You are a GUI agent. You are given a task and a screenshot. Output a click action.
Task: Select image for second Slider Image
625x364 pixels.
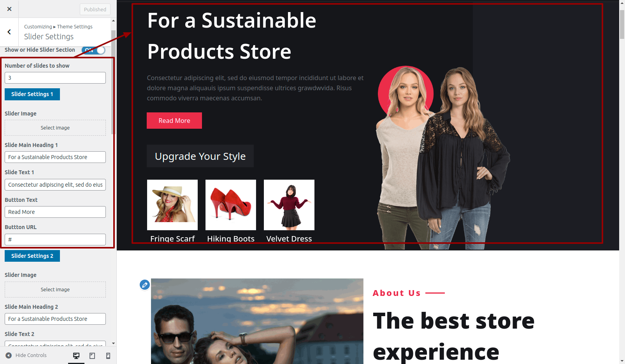[55, 289]
